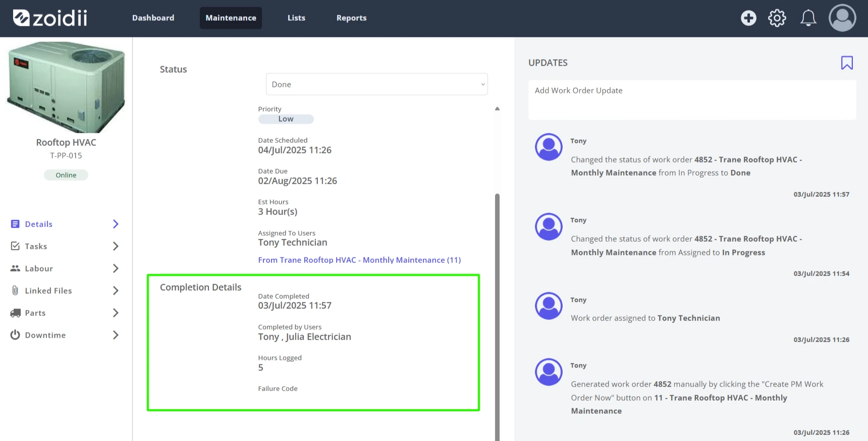Click the Date Scheduled value 04/Jul/2025 11:26
Screen dimensions: 868x441
click(295, 150)
